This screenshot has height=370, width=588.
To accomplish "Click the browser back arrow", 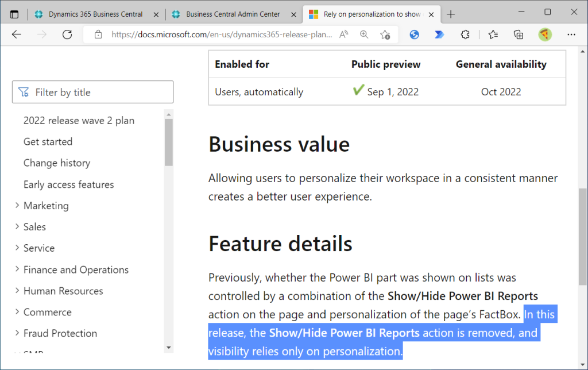I will point(16,34).
